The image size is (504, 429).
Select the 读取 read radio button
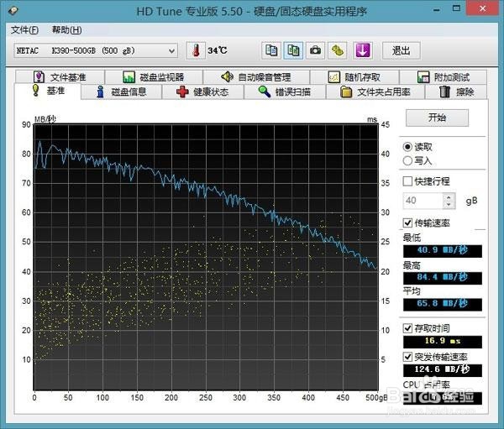[407, 147]
